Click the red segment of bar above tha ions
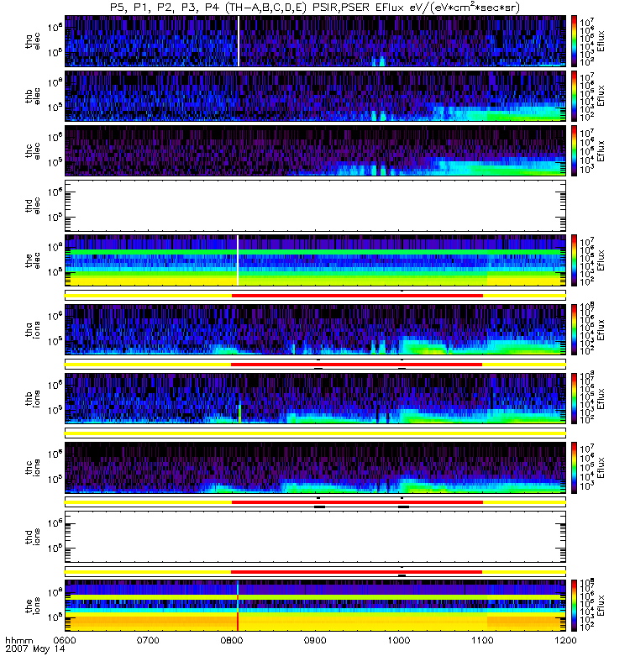This screenshot has width=630, height=672. pyautogui.click(x=357, y=296)
